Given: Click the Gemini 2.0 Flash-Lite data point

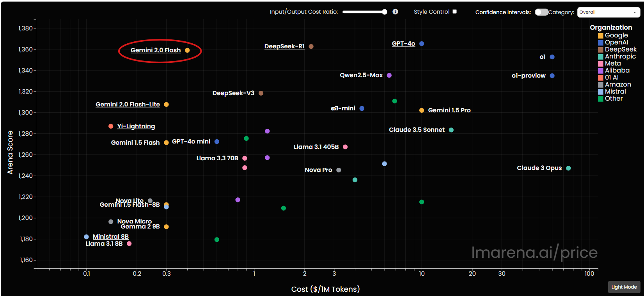Looking at the screenshot, I should point(166,105).
